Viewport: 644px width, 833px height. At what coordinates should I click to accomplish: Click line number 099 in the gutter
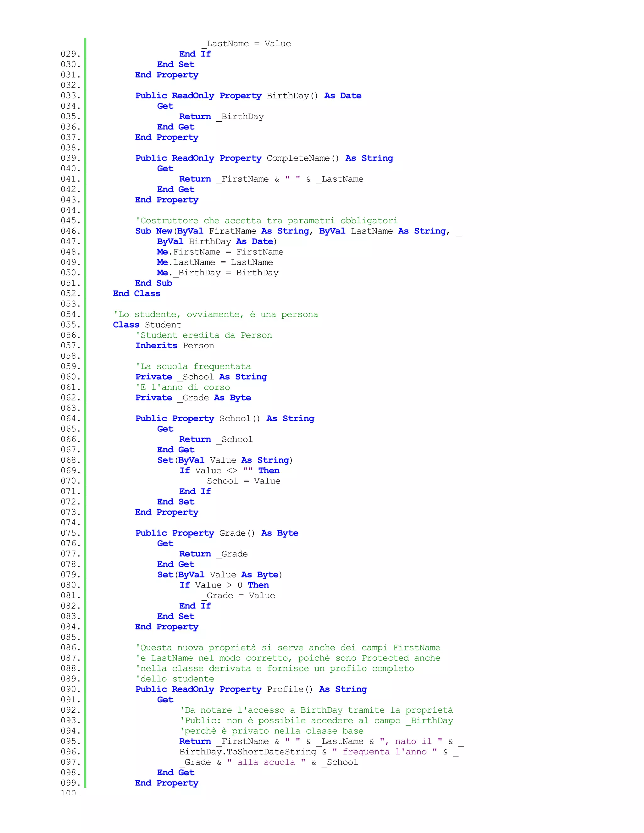(70, 783)
